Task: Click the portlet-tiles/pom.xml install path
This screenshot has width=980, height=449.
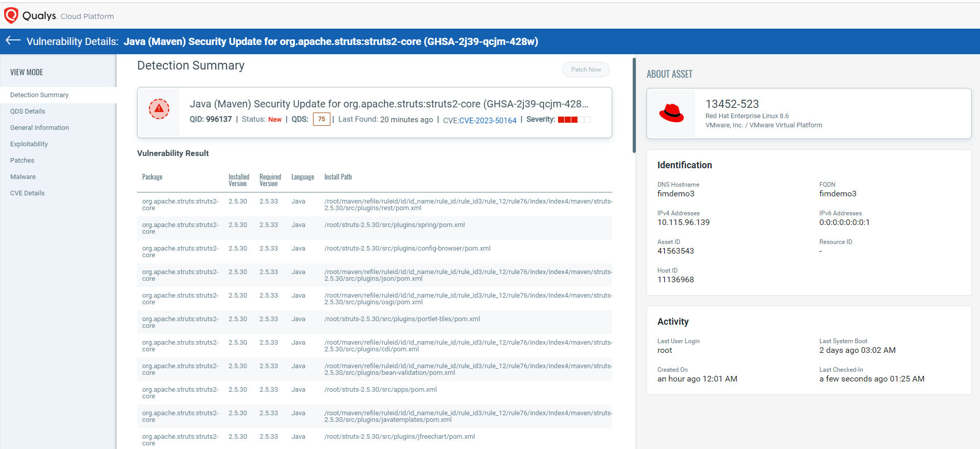Action: click(x=402, y=319)
